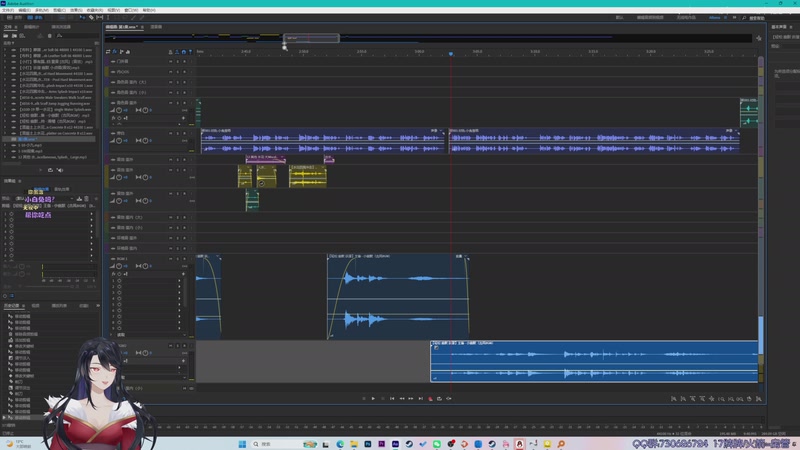
Task: Adjust the BGM 1 track volume knob
Action: point(118,266)
